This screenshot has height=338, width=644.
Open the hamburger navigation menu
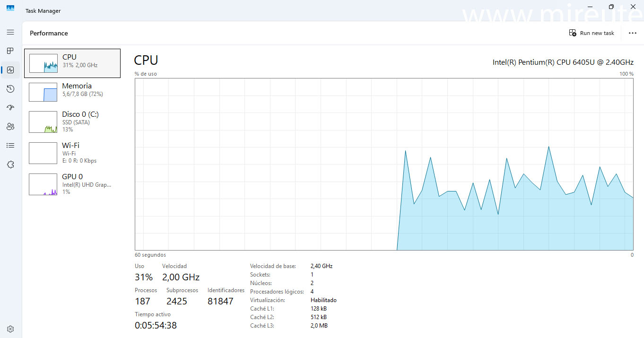coord(10,32)
